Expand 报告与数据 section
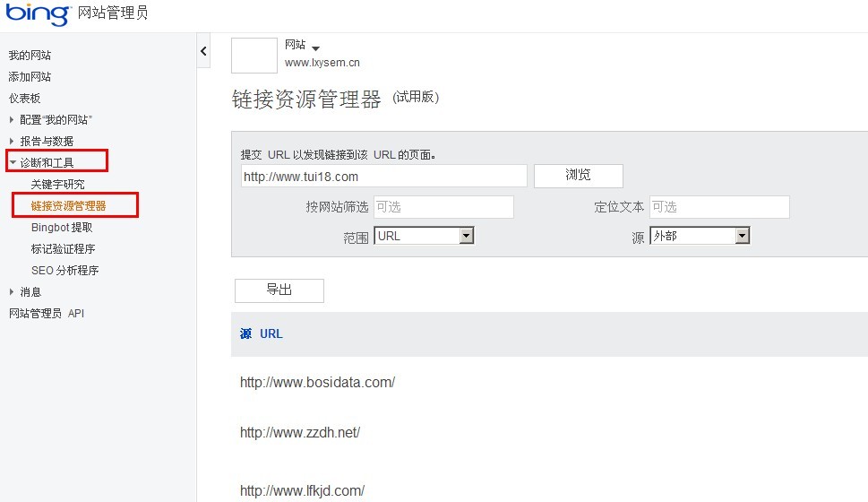868x502 pixels. coord(47,141)
